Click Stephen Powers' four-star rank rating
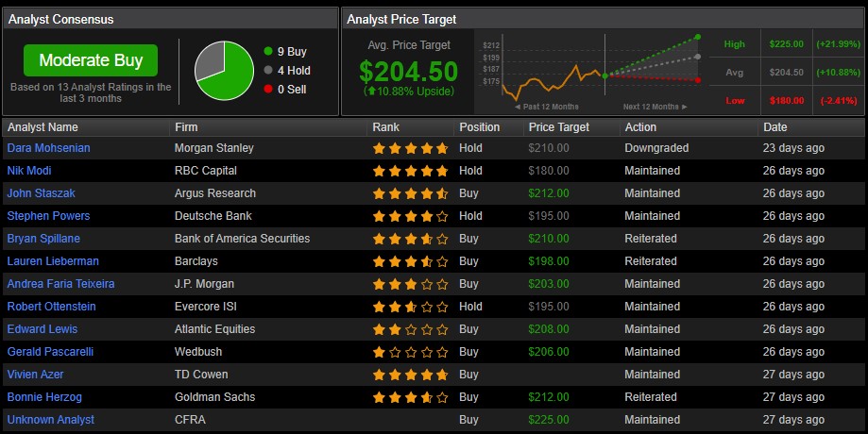868x434 pixels. 410,216
